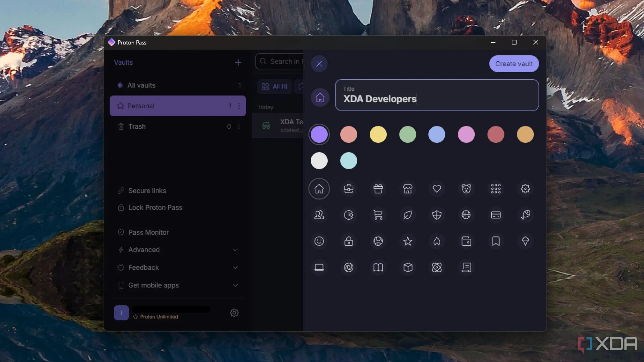This screenshot has height=362, width=644.
Task: Choose the atom vault icon
Action: coord(437,267)
